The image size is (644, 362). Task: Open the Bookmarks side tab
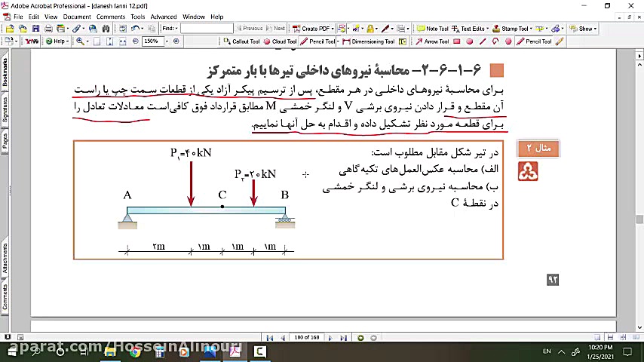[x=5, y=72]
